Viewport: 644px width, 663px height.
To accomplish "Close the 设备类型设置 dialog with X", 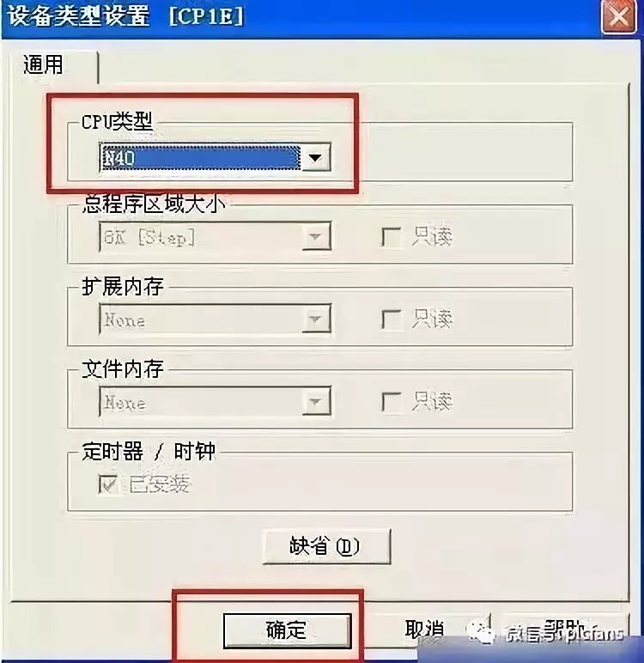I will click(618, 16).
